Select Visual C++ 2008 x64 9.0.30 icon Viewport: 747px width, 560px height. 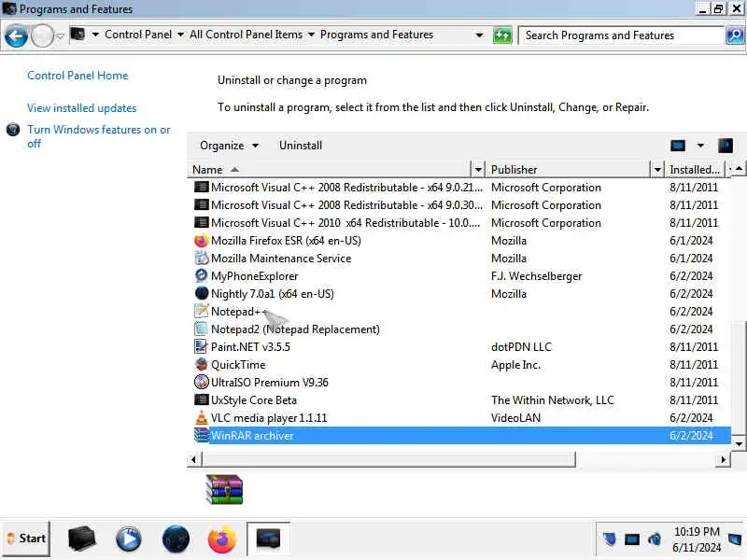click(x=202, y=204)
